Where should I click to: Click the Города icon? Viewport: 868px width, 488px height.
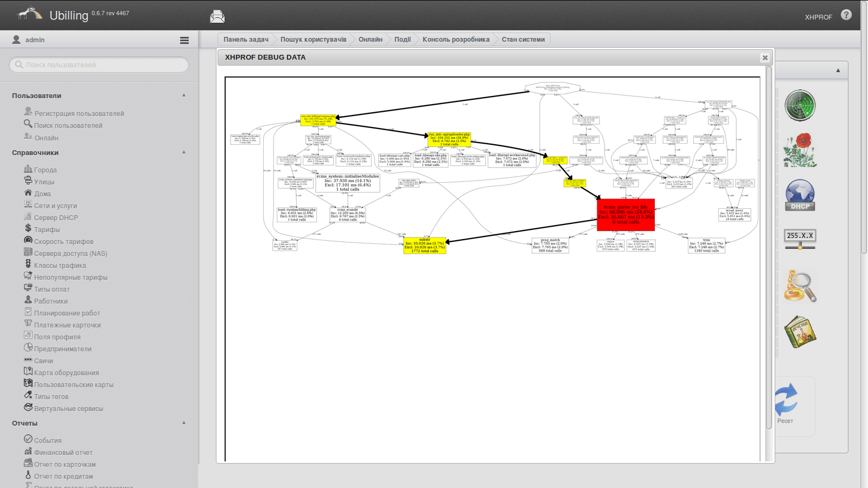pyautogui.click(x=28, y=169)
